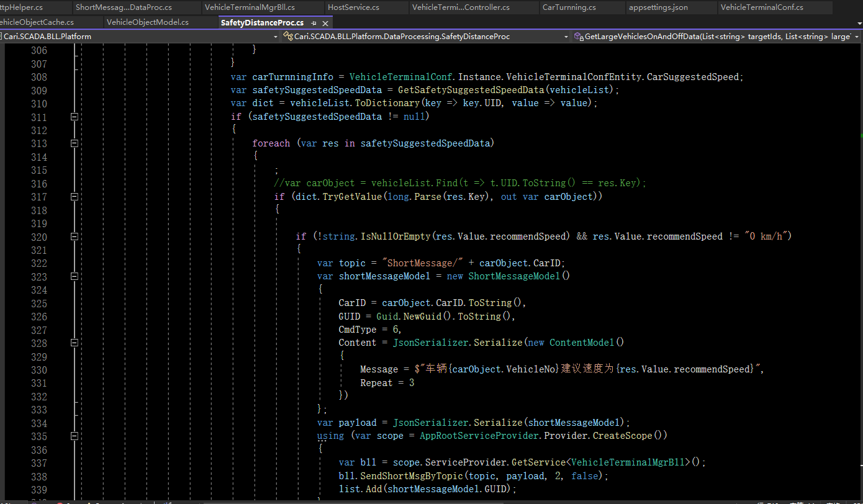Open the VehicleTerminalMgrBll.cs tab

(x=250, y=7)
